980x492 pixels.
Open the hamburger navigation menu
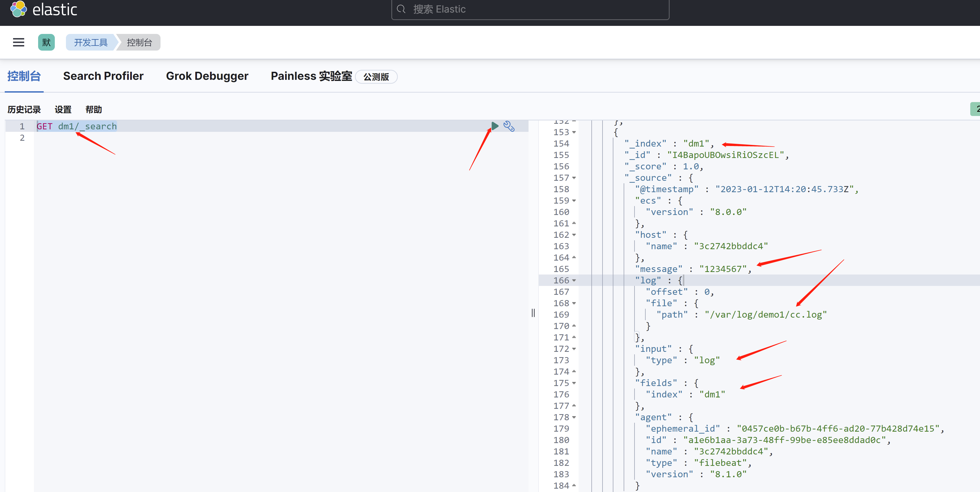19,42
